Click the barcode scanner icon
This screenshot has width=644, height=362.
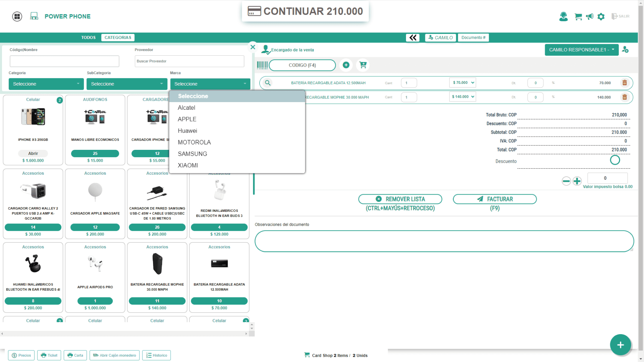tap(262, 65)
